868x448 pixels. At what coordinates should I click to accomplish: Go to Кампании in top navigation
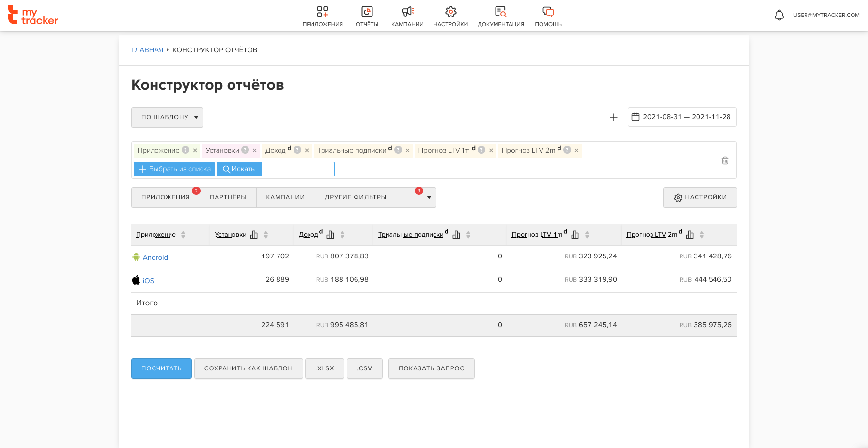(407, 16)
